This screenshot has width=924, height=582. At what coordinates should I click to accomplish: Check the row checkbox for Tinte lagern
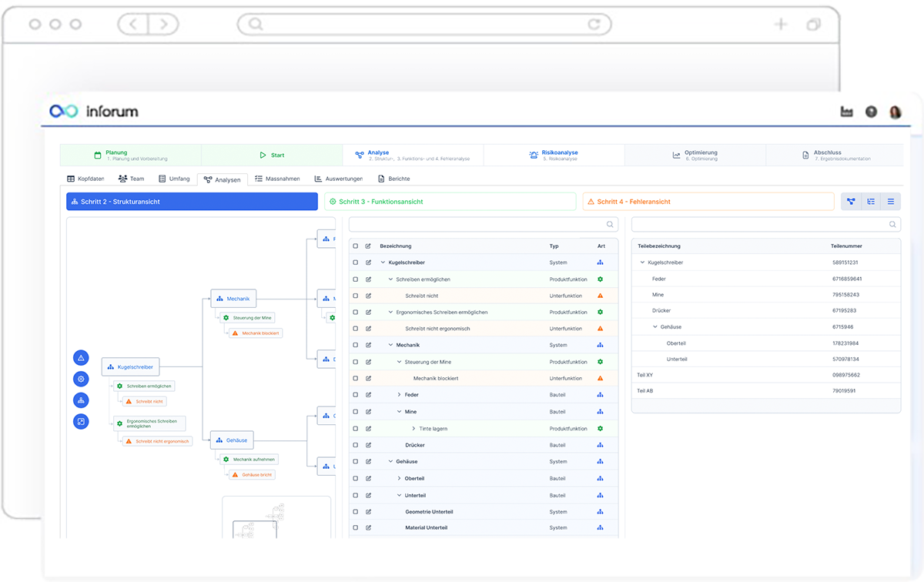pos(355,428)
